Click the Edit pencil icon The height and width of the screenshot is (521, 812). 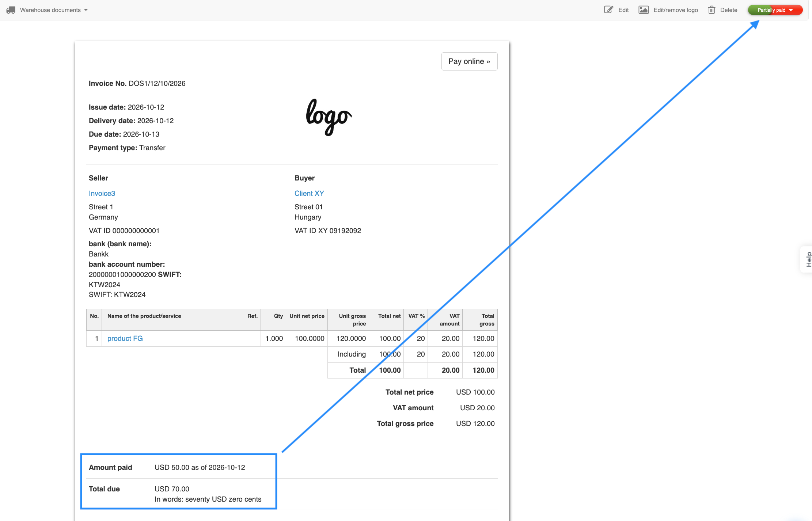pos(608,10)
